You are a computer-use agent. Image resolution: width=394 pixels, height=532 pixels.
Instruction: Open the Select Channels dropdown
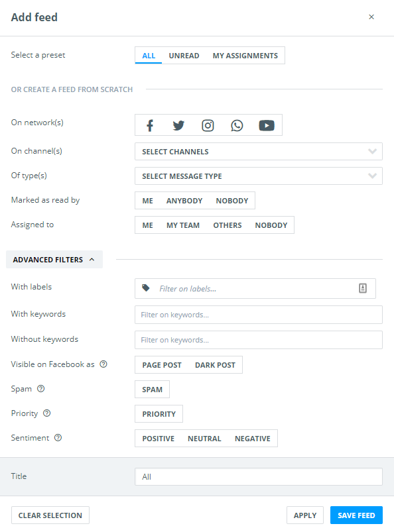click(x=259, y=152)
